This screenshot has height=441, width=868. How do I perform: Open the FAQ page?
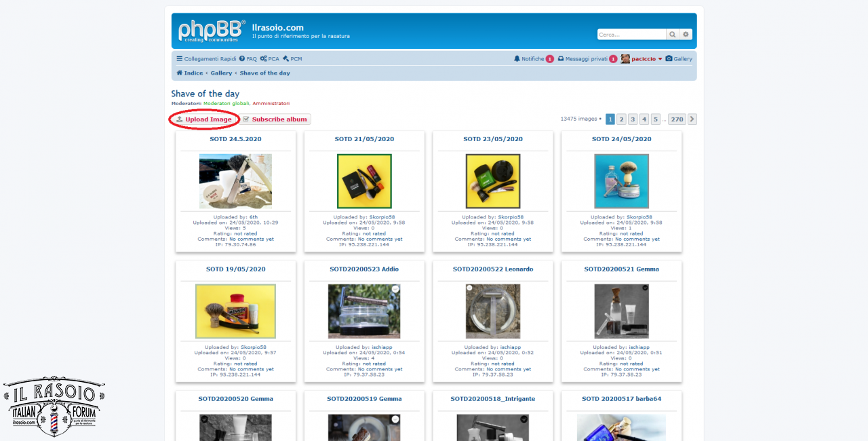(x=248, y=59)
